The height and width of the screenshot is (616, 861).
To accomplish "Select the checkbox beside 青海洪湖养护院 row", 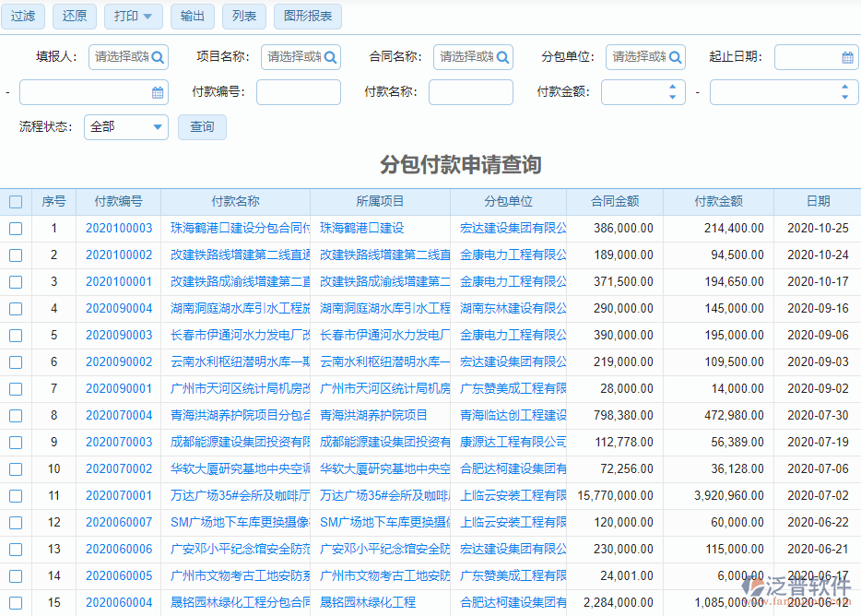I will pos(15,415).
